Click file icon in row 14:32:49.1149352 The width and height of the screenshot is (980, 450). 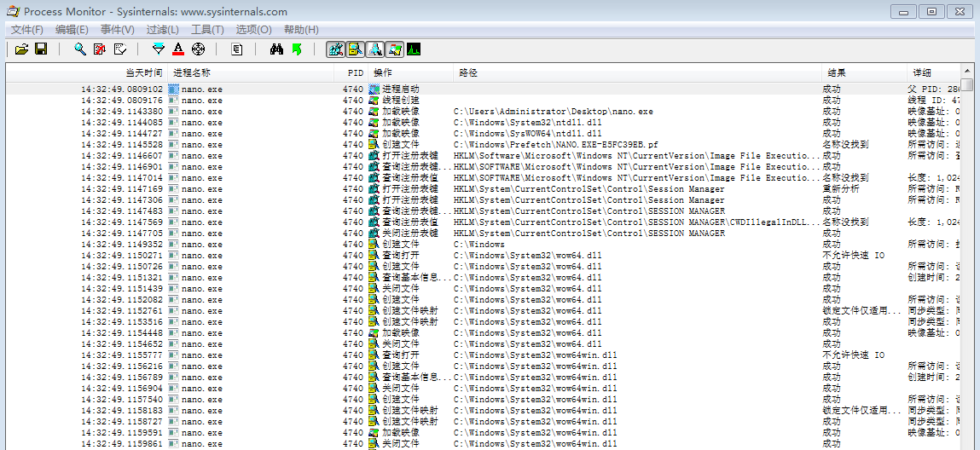point(374,244)
